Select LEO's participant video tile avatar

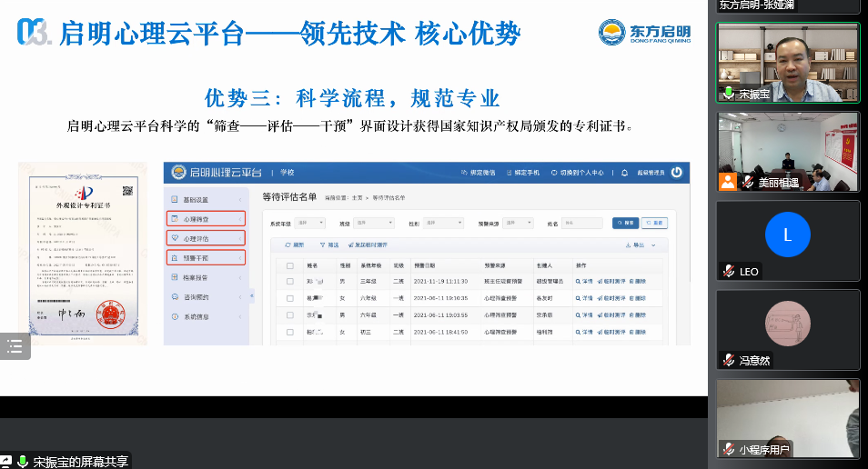click(x=787, y=235)
